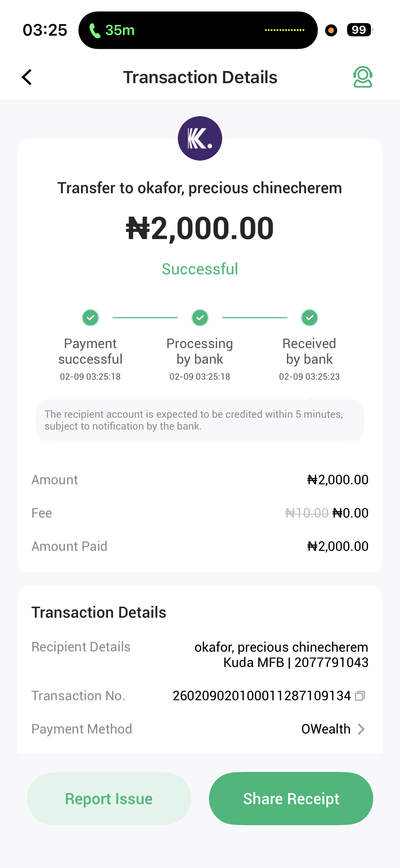Tap the ongoing call indicator pill
Image resolution: width=400 pixels, height=868 pixels.
(198, 30)
